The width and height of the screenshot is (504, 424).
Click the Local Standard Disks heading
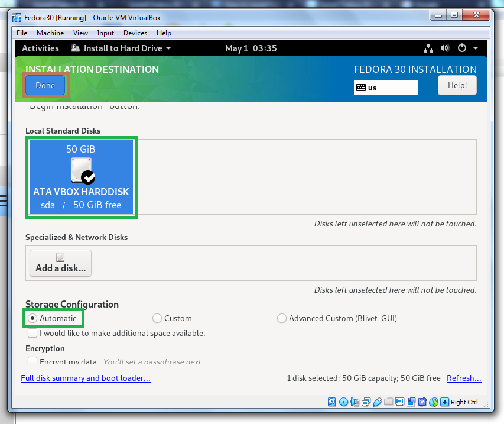[63, 131]
